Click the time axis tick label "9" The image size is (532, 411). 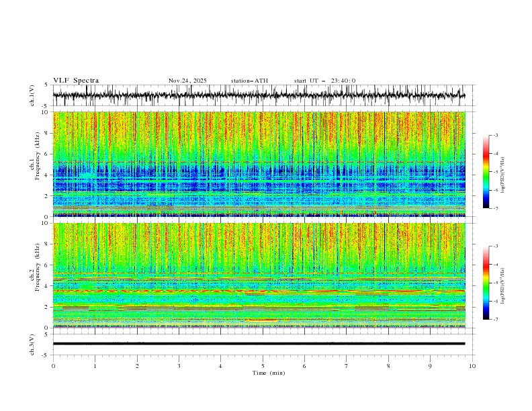coord(430,366)
